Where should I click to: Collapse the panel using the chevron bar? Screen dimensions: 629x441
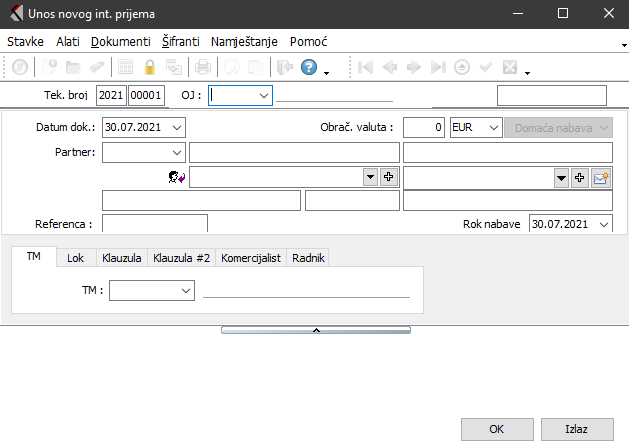pos(315,329)
